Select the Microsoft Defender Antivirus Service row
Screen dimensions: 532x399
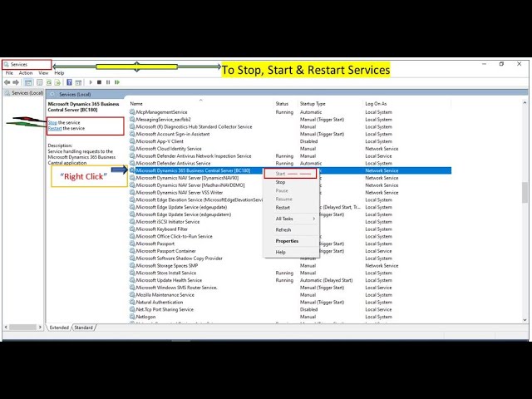point(290,163)
